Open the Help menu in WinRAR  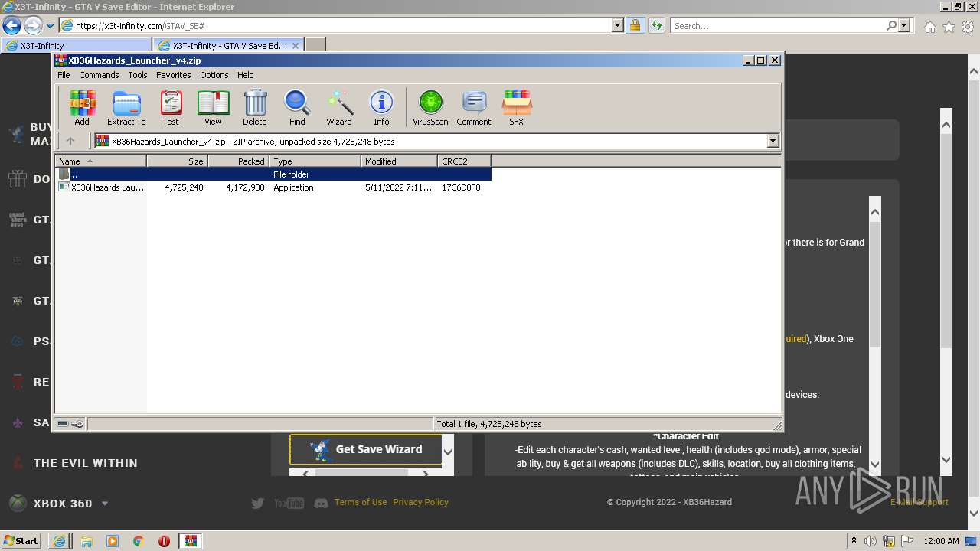coord(245,75)
